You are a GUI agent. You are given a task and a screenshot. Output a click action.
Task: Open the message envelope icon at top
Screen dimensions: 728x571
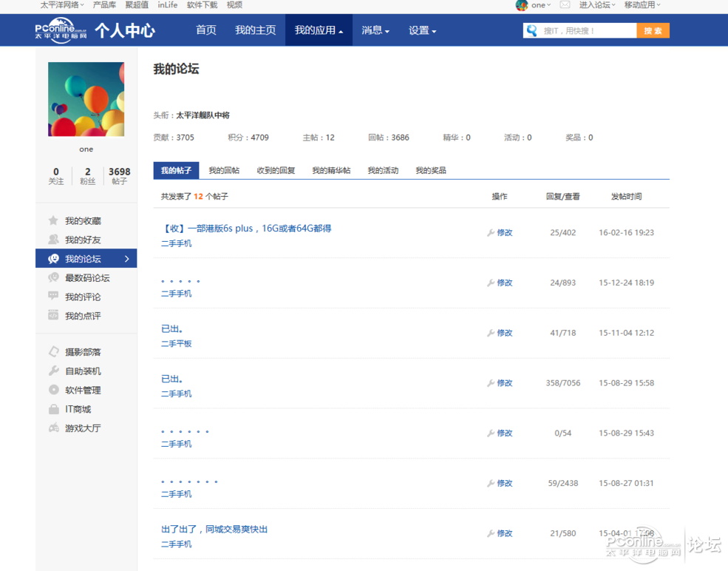tap(564, 5)
